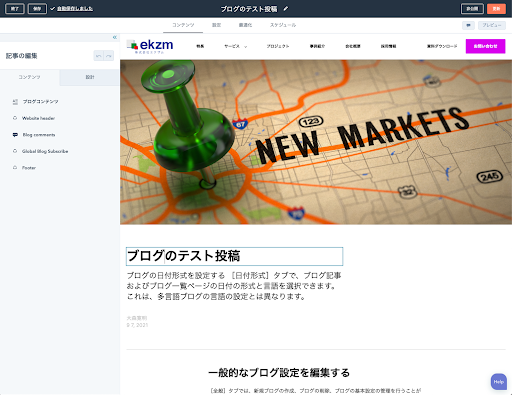Click the author name above the date
The height and width of the screenshot is (395, 512).
click(x=137, y=318)
